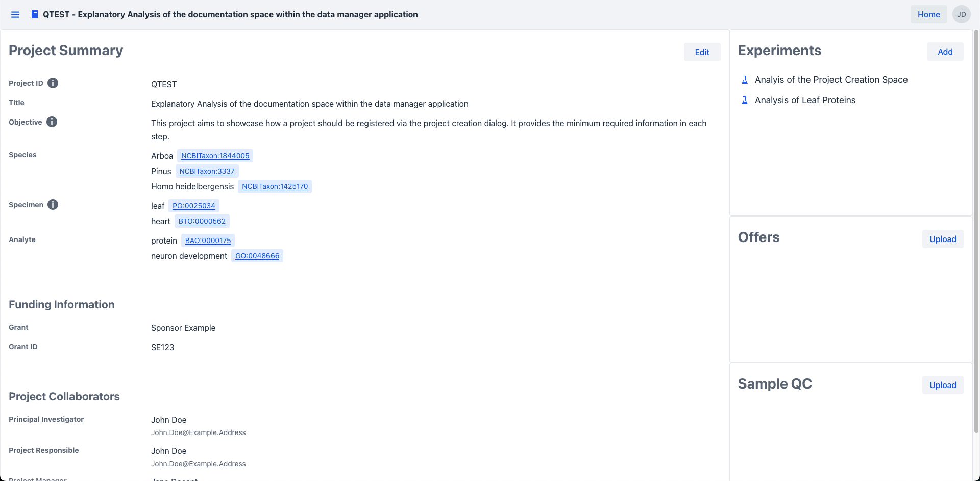Click the info icon beside Objective

click(x=52, y=122)
